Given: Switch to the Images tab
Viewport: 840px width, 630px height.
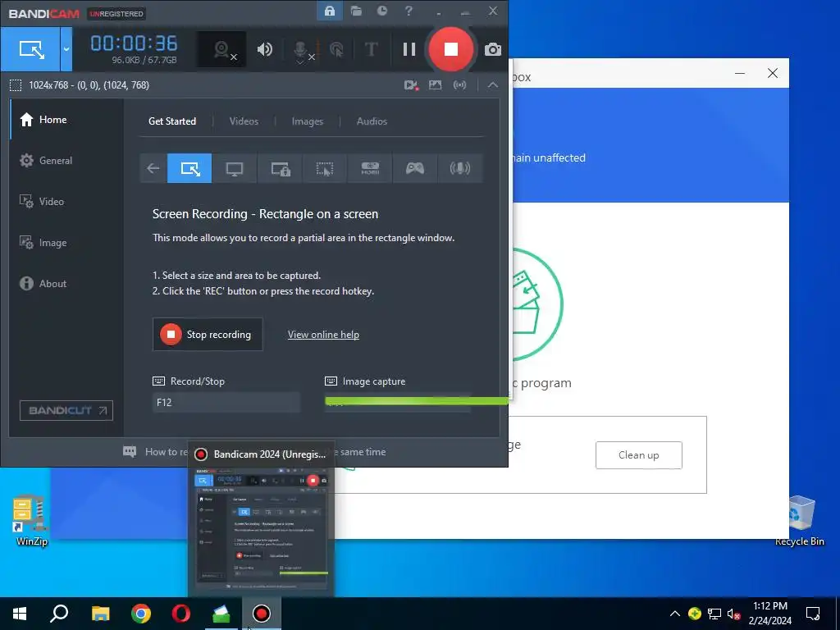Looking at the screenshot, I should coord(308,121).
